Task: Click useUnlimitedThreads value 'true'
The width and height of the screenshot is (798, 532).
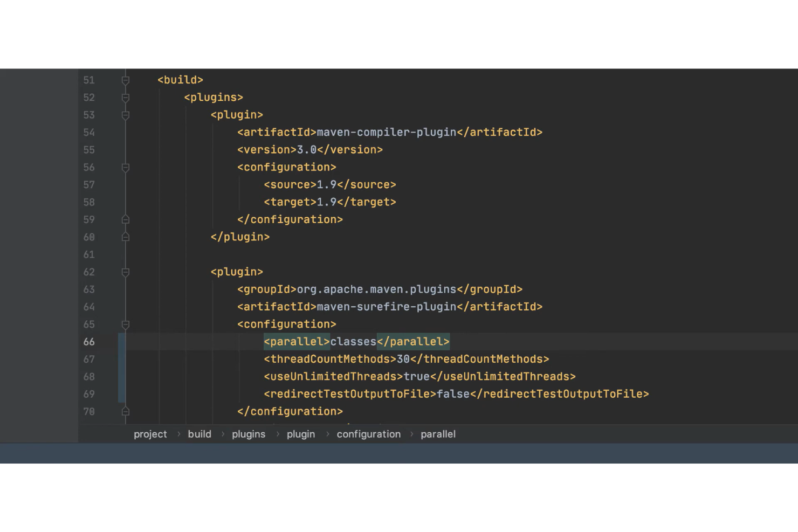Action: [x=417, y=377]
